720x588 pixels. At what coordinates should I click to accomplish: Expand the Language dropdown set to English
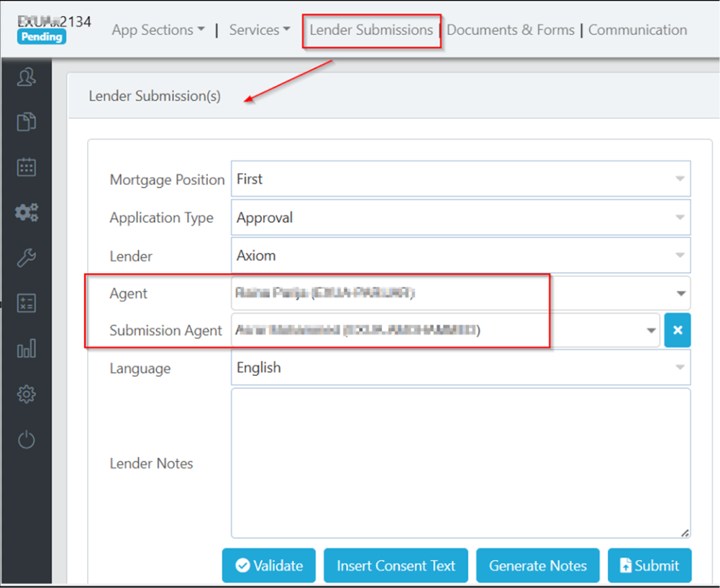(460, 367)
